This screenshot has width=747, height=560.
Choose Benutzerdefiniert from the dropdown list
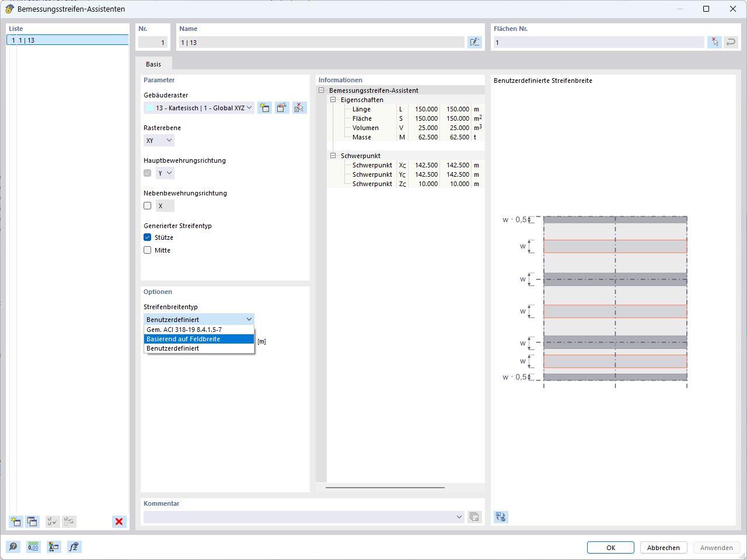pos(199,348)
